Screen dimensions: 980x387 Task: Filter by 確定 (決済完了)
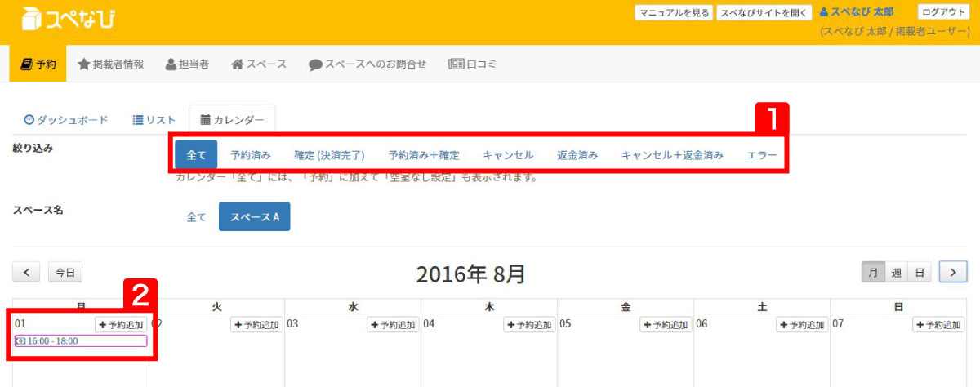329,155
